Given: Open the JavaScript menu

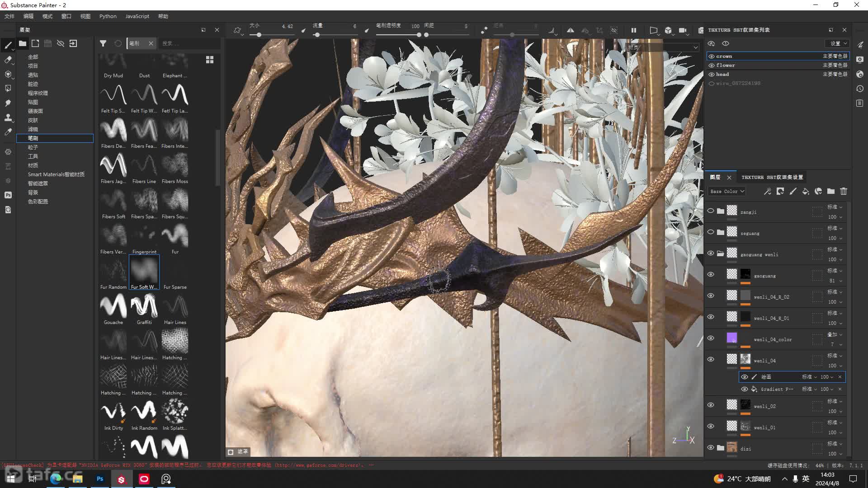Looking at the screenshot, I should click(137, 16).
